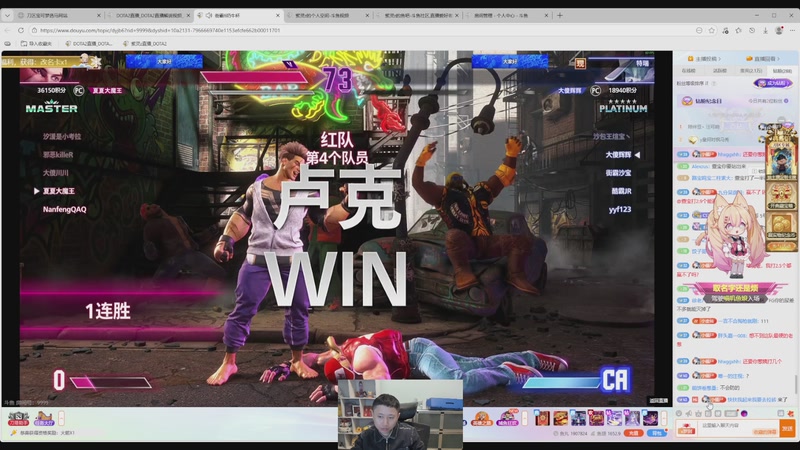Click first icon in chat toolbar
The height and width of the screenshot is (450, 800).
point(679,413)
